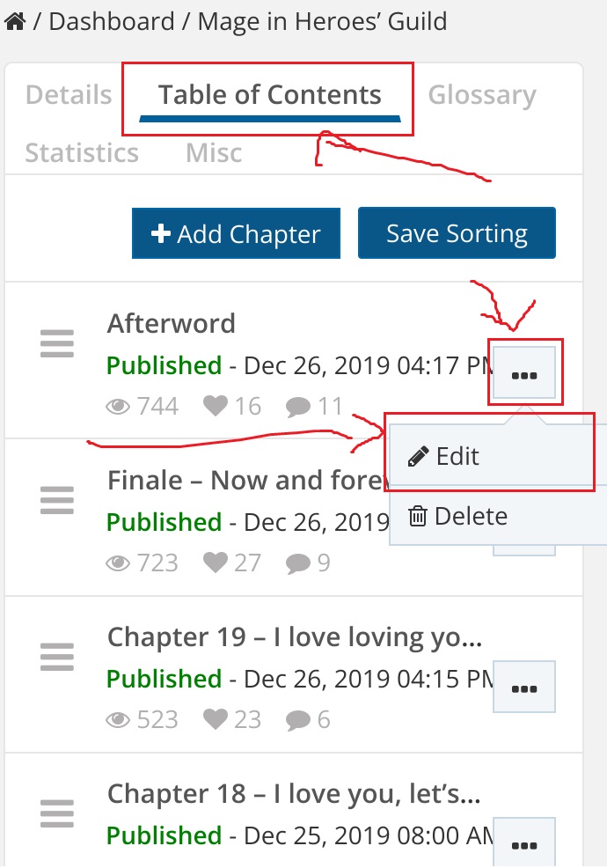Click the drag handle beside Finale chapter
The height and width of the screenshot is (868, 607).
[x=57, y=500]
